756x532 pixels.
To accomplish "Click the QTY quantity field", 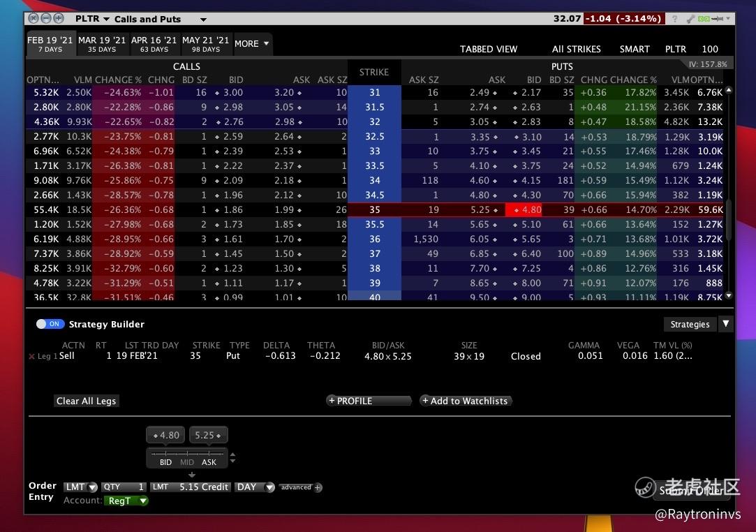I will [124, 487].
